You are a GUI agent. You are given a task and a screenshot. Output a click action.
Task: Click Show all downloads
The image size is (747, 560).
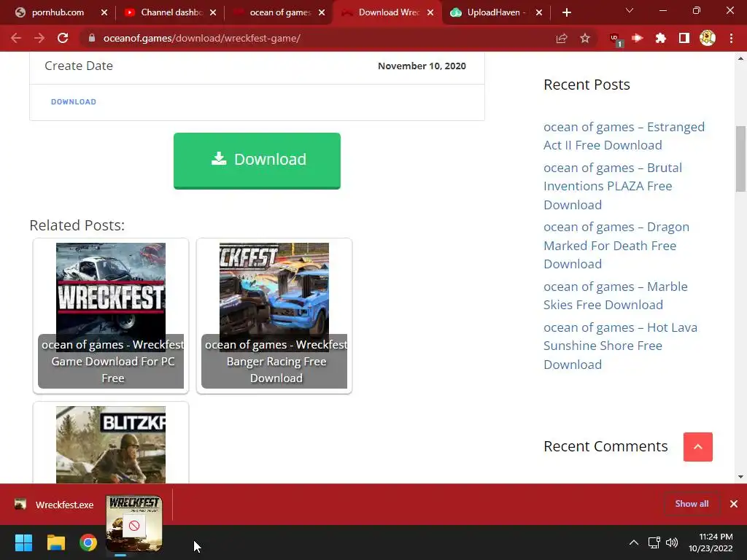(692, 504)
